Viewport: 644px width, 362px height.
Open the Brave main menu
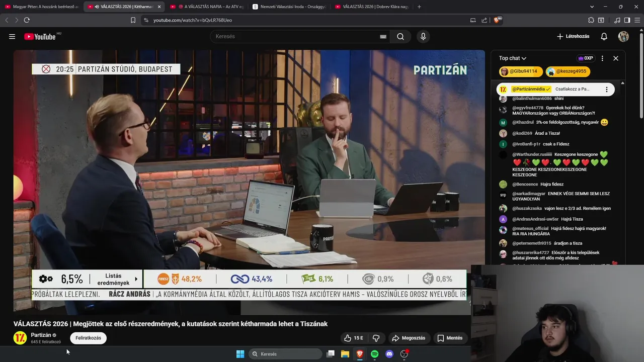[636, 20]
